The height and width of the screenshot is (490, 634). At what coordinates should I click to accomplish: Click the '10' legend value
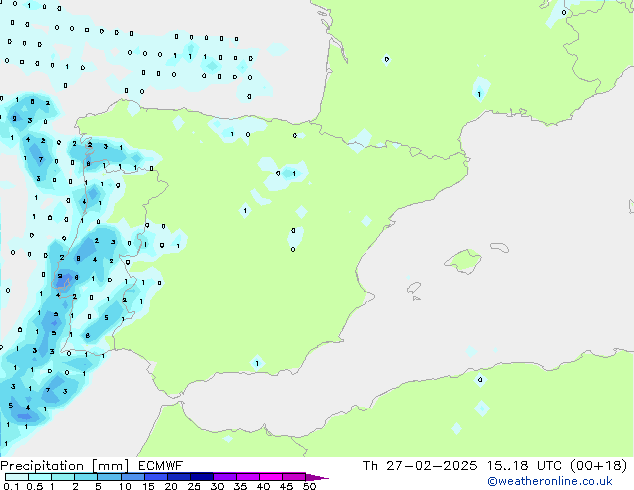(125, 486)
